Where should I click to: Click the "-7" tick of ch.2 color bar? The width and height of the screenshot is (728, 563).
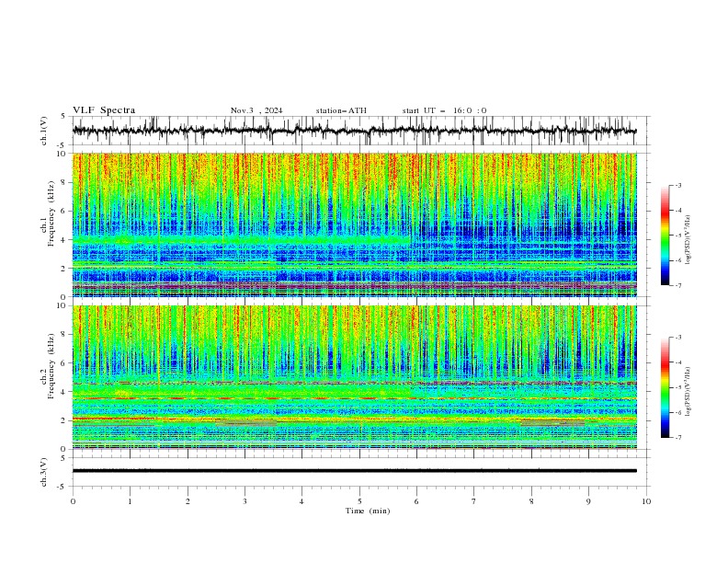tap(678, 437)
